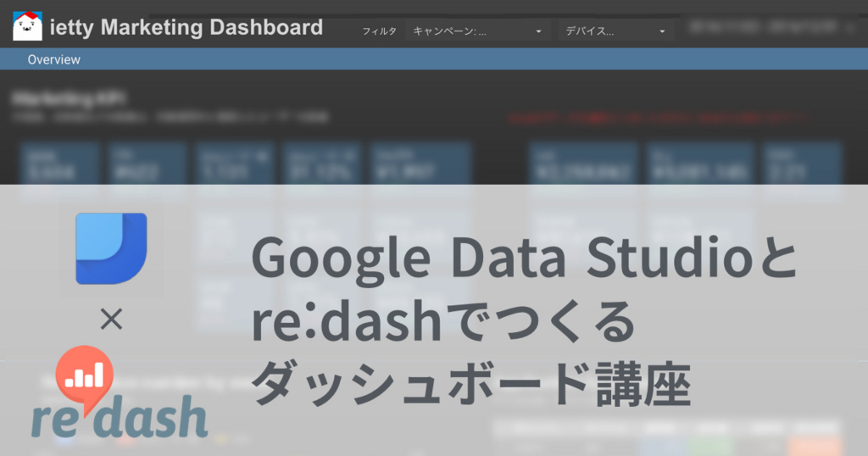Click the re:dash logo
The height and width of the screenshot is (456, 868).
(119, 393)
